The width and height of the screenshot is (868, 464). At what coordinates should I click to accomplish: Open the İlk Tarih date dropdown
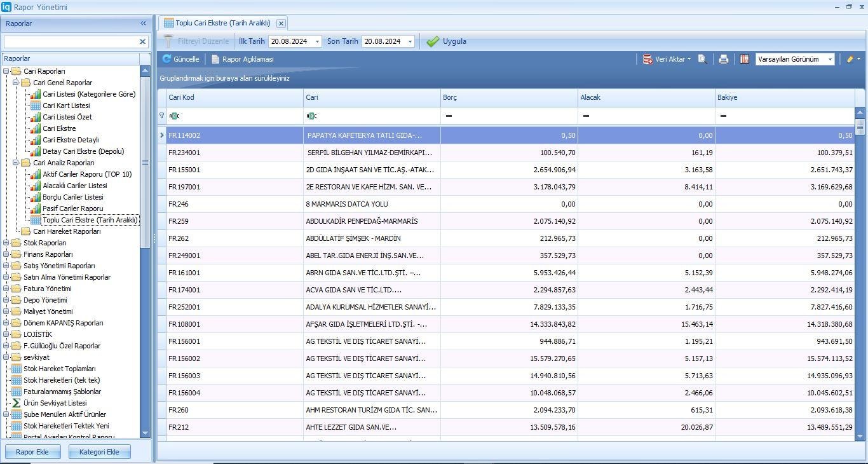click(x=317, y=41)
